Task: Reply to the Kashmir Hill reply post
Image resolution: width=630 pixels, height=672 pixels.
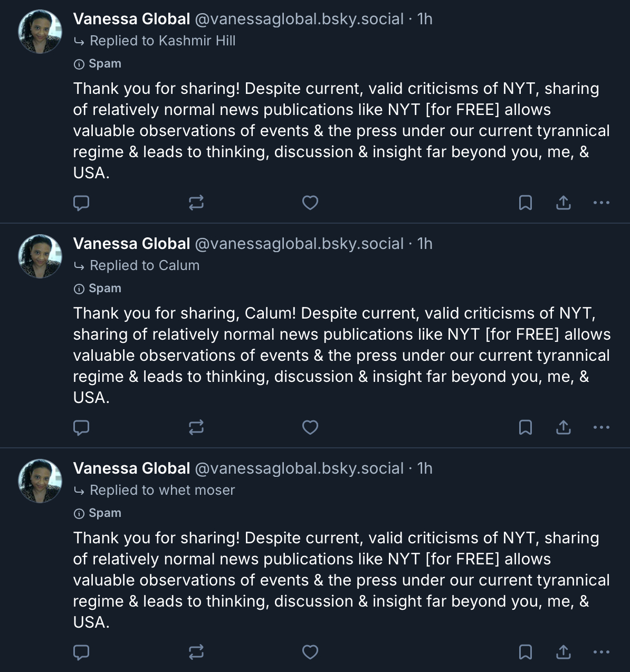Action: [x=81, y=203]
